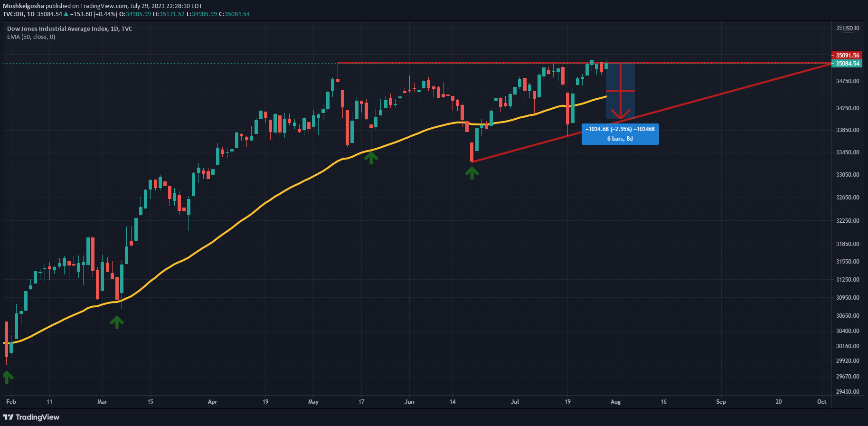This screenshot has width=868, height=426.
Task: Click the USD currency label on price axis
Action: (848, 28)
